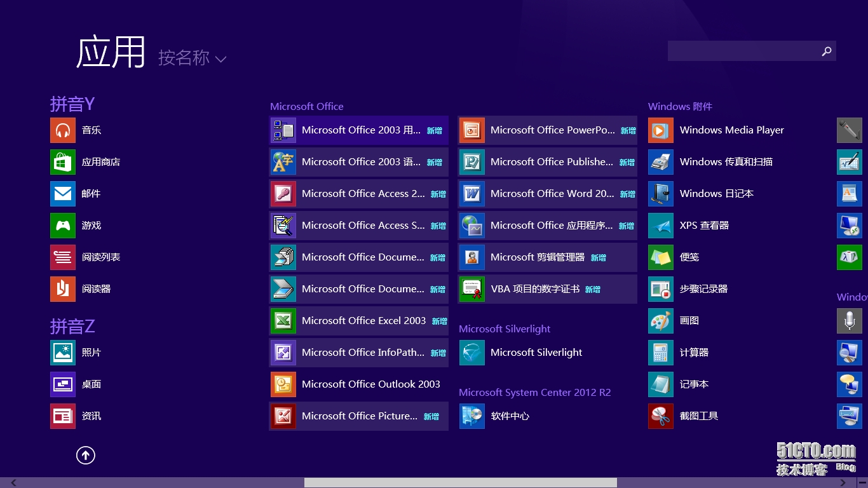Click the horizontal scrollbar thumb
The height and width of the screenshot is (488, 868).
[461, 483]
